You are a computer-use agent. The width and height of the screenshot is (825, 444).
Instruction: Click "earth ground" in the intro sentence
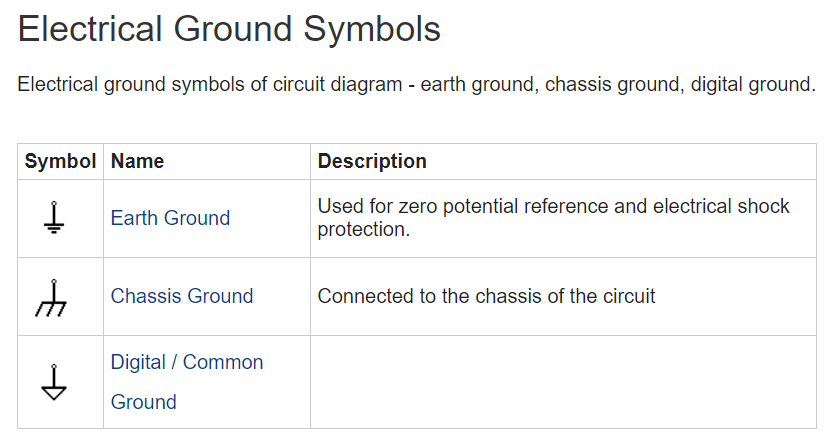(x=476, y=84)
